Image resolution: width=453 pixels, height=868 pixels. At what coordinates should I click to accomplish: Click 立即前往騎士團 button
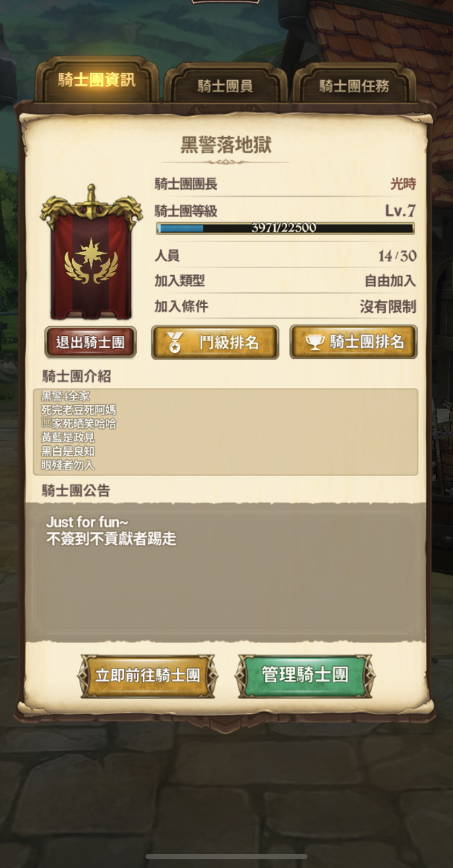[148, 675]
